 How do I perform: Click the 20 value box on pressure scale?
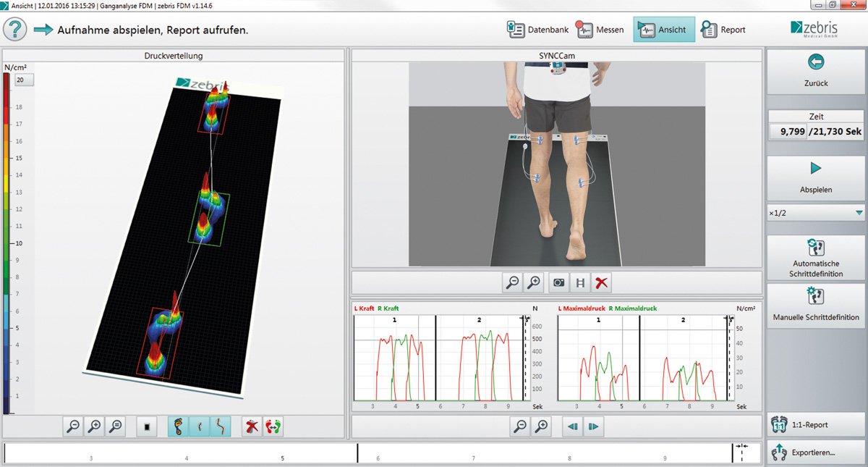coord(25,80)
